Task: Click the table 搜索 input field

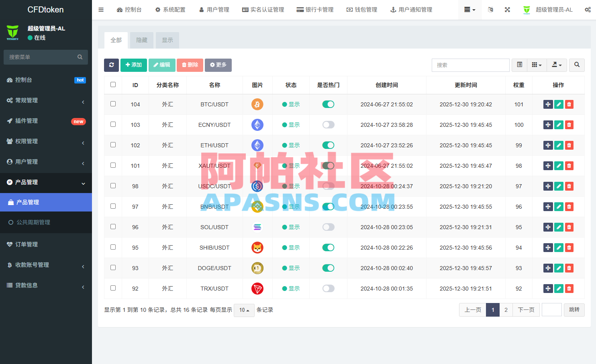Action: pos(471,65)
